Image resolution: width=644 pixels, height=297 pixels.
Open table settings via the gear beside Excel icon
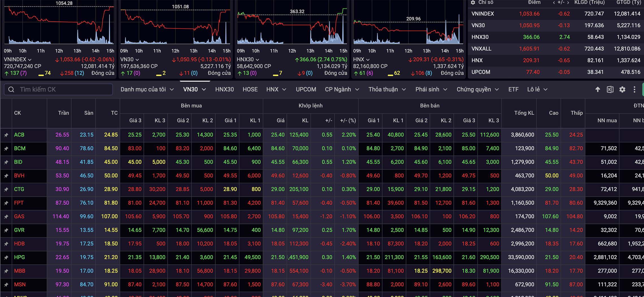coord(622,89)
